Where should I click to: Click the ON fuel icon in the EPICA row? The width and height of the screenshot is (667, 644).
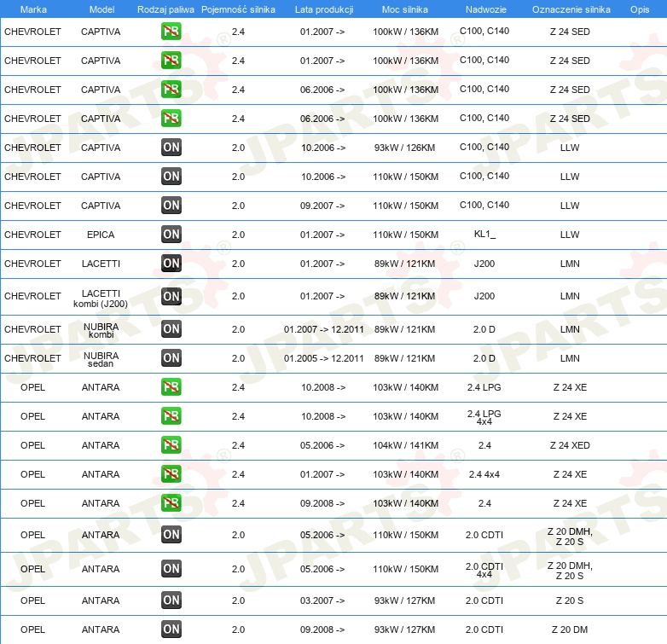pyautogui.click(x=171, y=234)
